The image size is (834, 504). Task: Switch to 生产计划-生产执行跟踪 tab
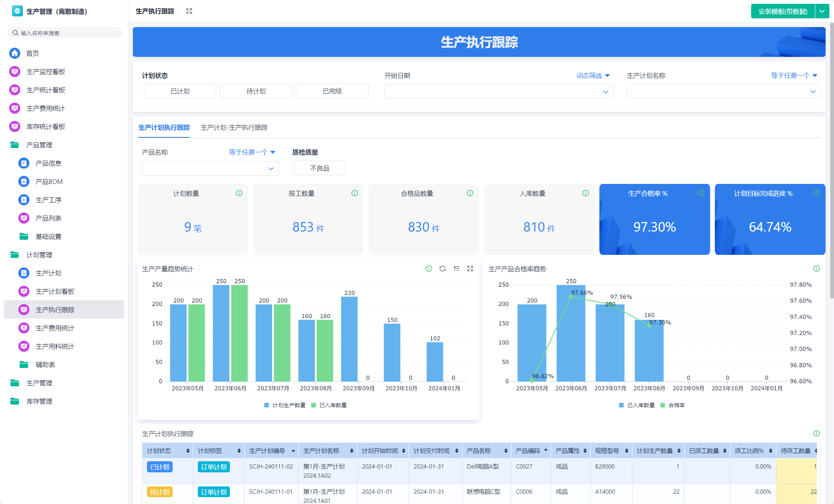pyautogui.click(x=234, y=127)
